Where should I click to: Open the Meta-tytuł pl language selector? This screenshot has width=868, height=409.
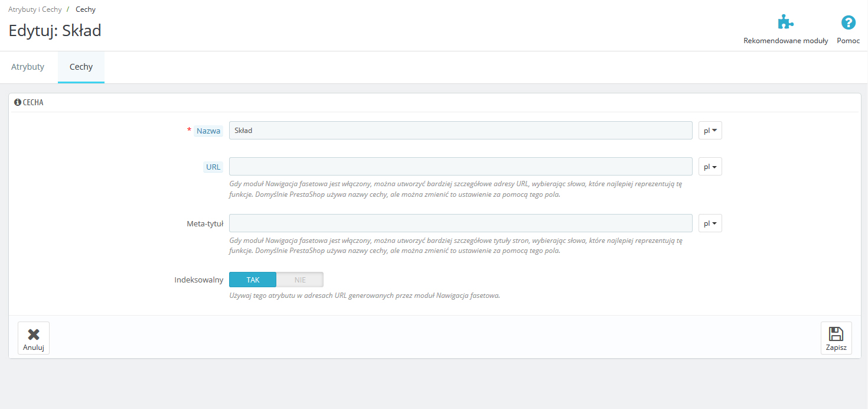pyautogui.click(x=710, y=224)
